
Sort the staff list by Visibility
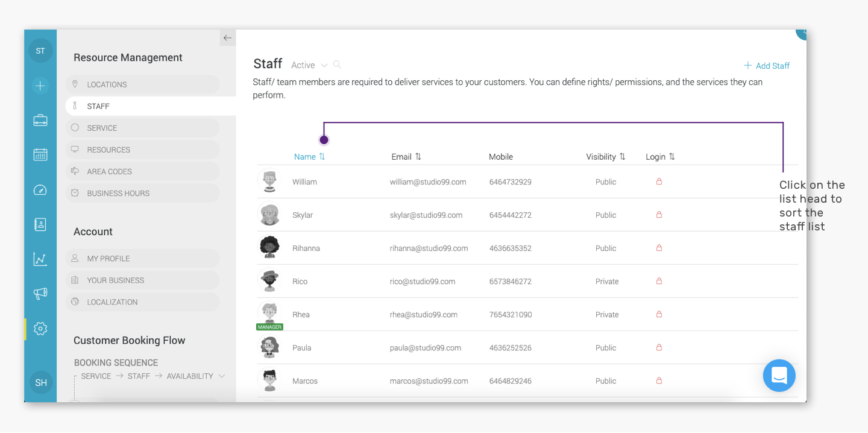[606, 157]
